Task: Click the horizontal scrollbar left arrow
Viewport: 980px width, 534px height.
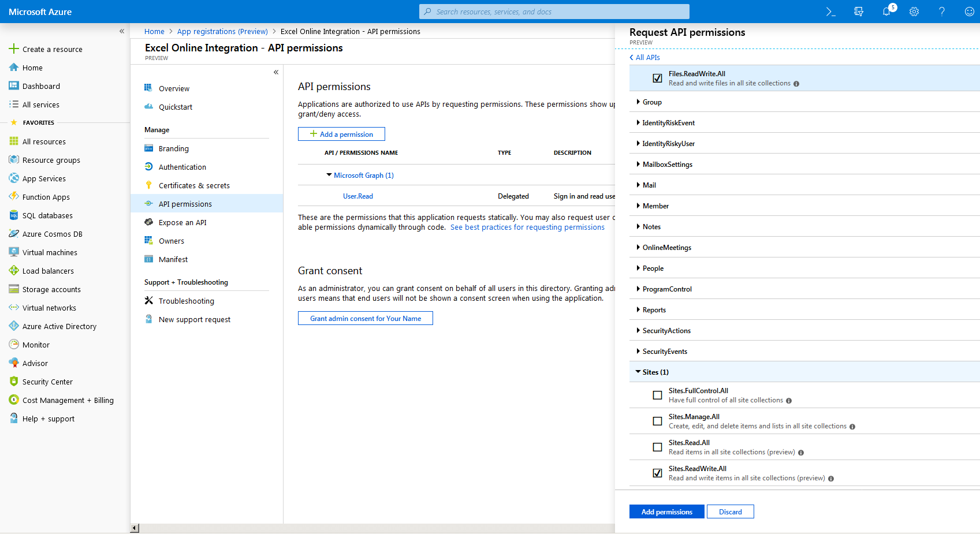Action: click(135, 528)
